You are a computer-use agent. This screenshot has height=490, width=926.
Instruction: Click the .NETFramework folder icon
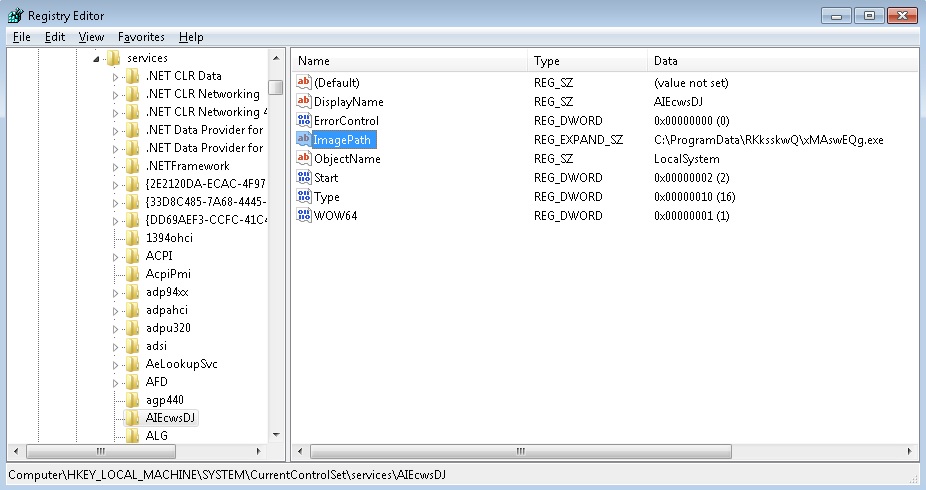click(133, 166)
